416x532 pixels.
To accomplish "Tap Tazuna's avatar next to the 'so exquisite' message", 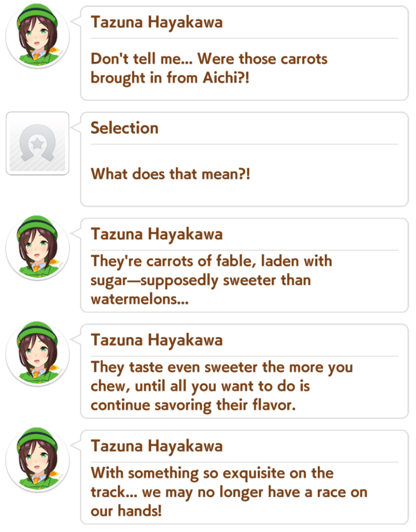I will pos(38,460).
